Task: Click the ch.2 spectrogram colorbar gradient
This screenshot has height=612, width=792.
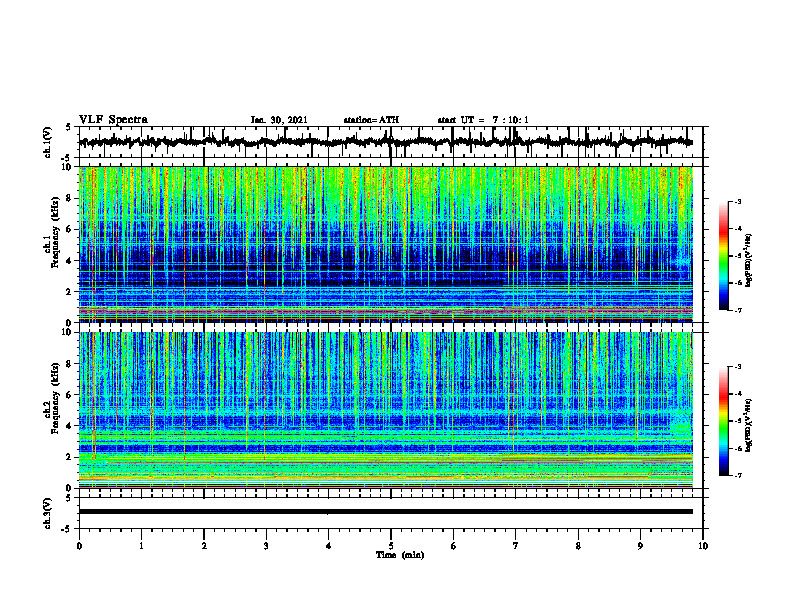Action: [x=723, y=421]
